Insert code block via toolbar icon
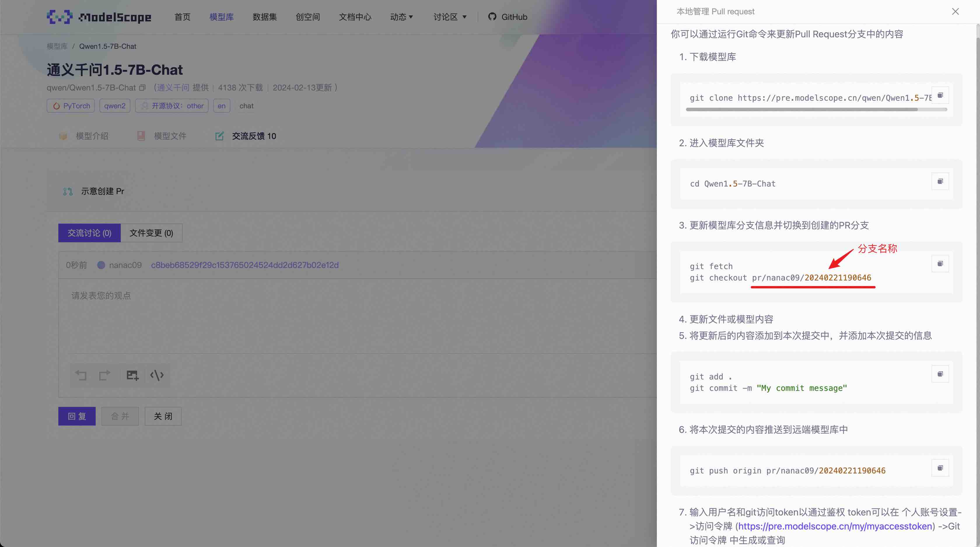Viewport: 980px width, 547px height. [x=157, y=375]
